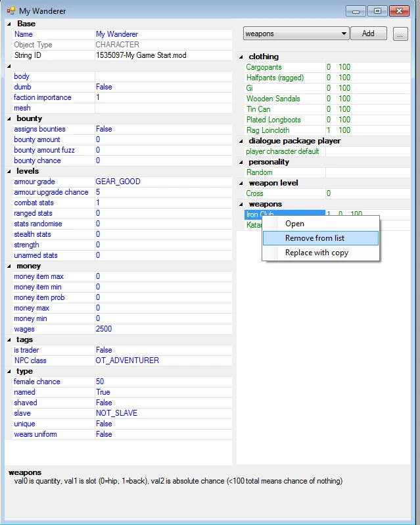Select the body property row
The height and width of the screenshot is (525, 420).
(122, 77)
